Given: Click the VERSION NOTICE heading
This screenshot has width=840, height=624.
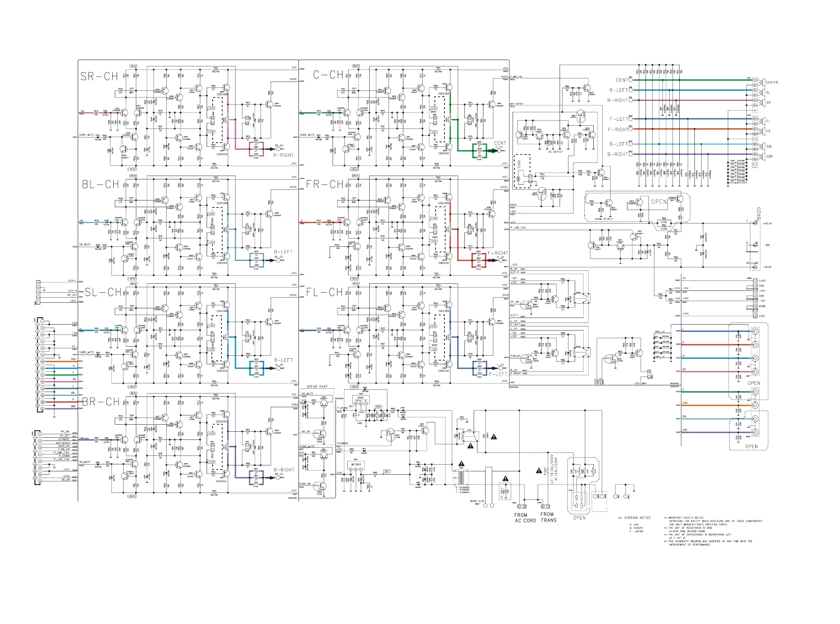Looking at the screenshot, I should (x=637, y=518).
